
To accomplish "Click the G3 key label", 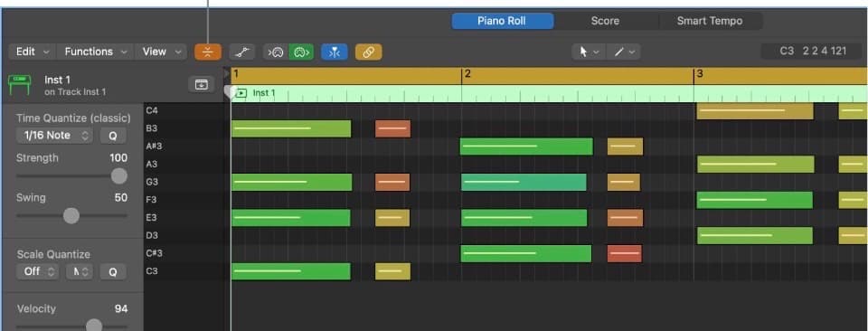I will (152, 182).
